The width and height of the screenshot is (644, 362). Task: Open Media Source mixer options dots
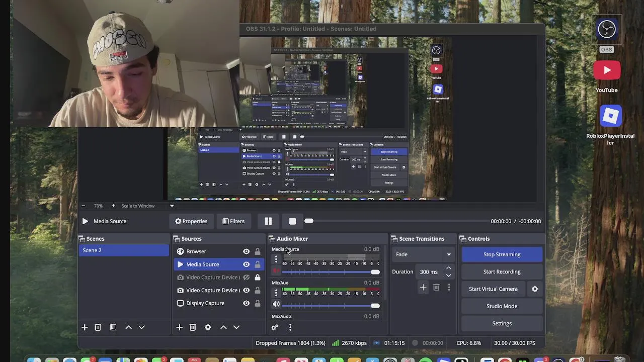(x=276, y=259)
